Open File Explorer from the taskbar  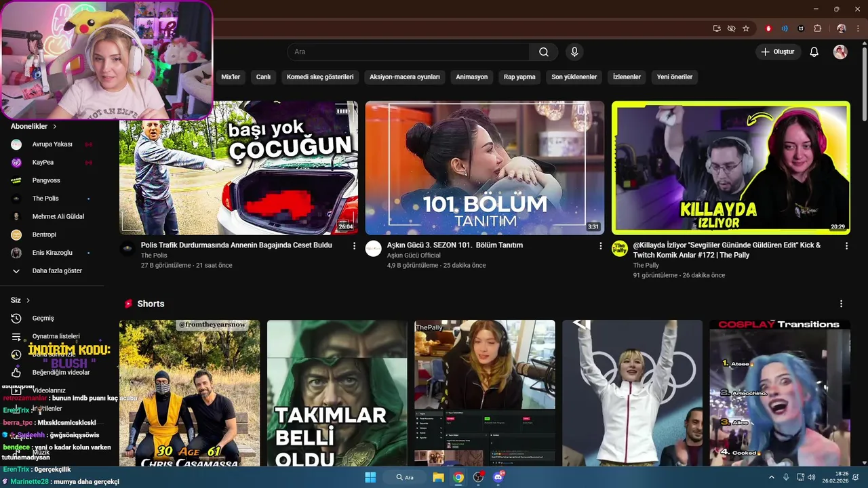click(x=438, y=477)
